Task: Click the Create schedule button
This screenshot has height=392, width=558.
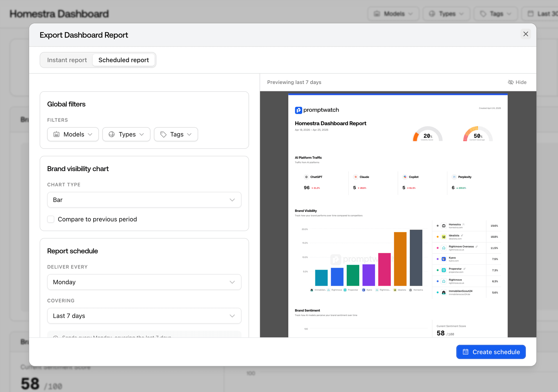Action: 491,352
